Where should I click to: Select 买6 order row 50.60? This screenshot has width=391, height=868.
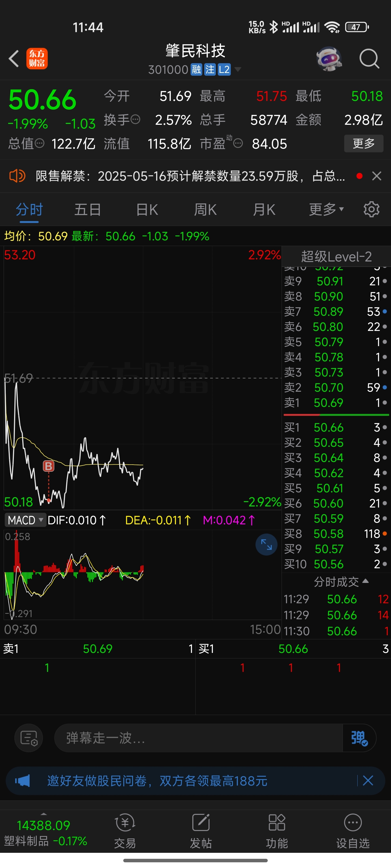coord(336,503)
